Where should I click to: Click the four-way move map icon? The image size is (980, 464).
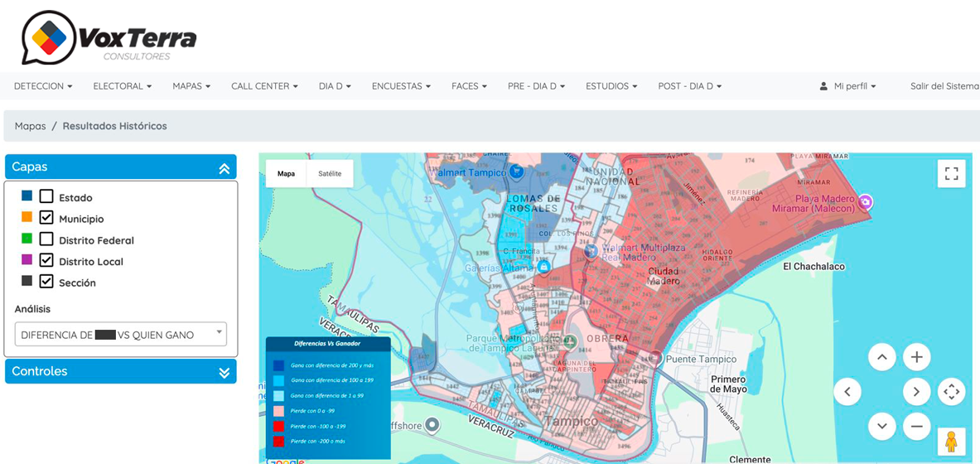951,392
